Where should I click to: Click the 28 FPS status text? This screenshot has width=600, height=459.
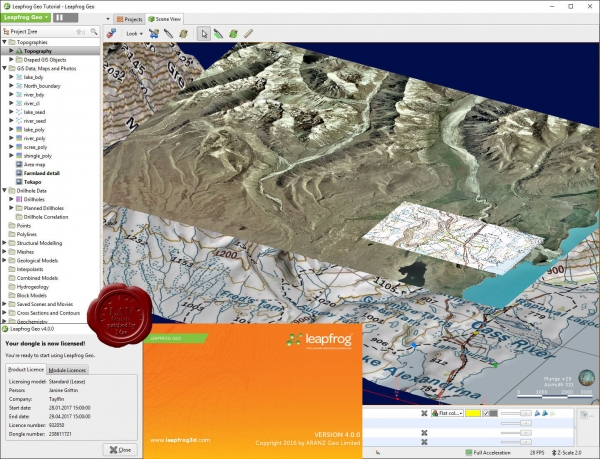pos(537,452)
